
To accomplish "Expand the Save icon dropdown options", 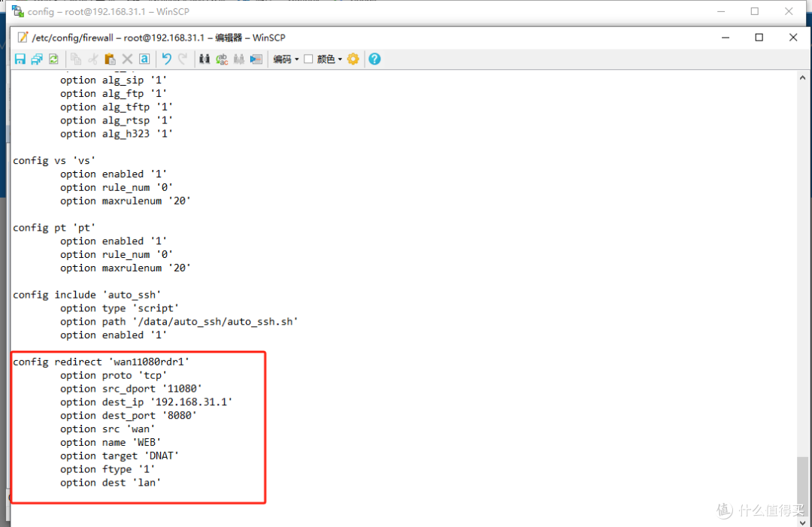I will pos(35,59).
